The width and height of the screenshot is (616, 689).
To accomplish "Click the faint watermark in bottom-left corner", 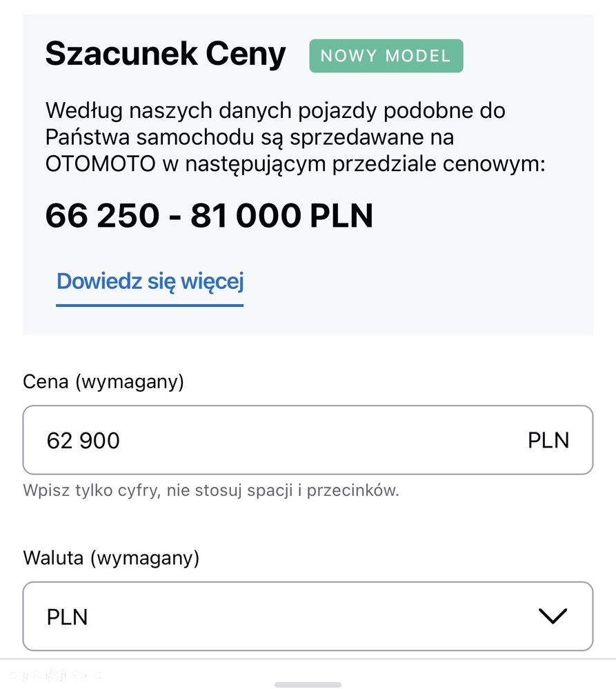I will (55, 675).
